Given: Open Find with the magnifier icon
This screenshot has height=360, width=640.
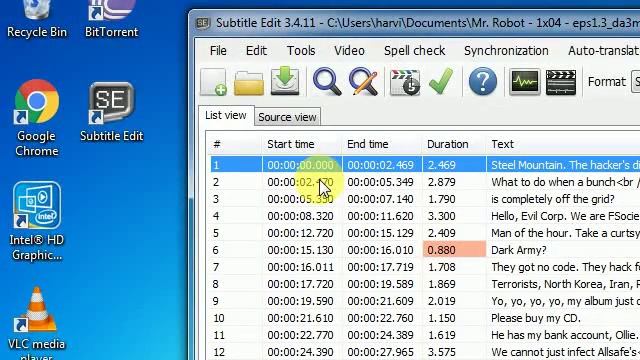Looking at the screenshot, I should point(327,82).
